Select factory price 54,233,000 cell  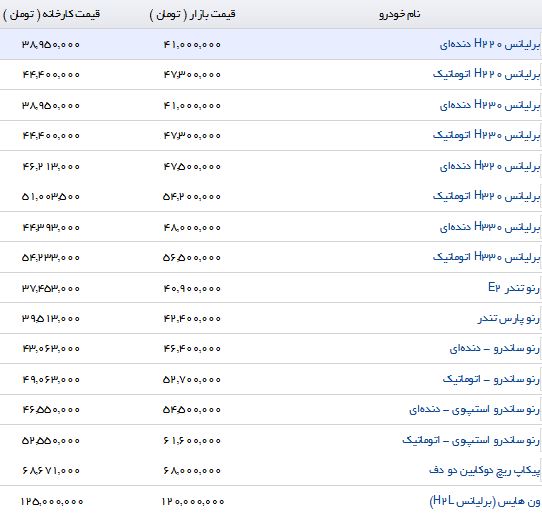51,258
